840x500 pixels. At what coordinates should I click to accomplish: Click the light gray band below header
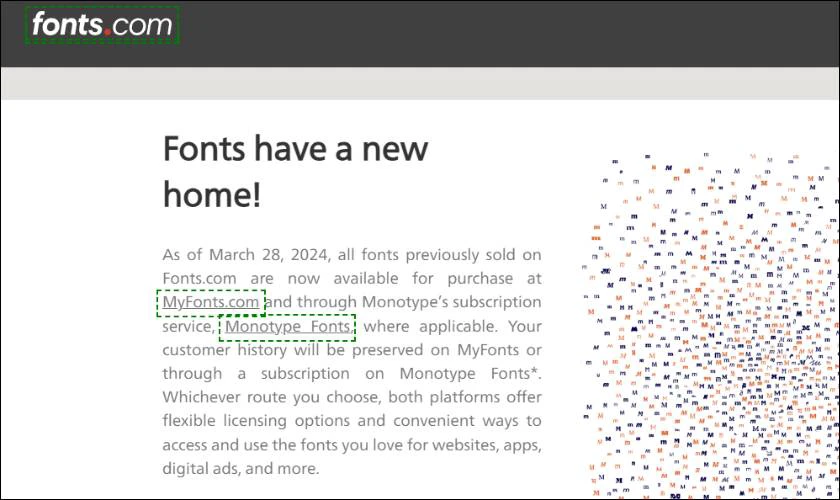point(420,83)
